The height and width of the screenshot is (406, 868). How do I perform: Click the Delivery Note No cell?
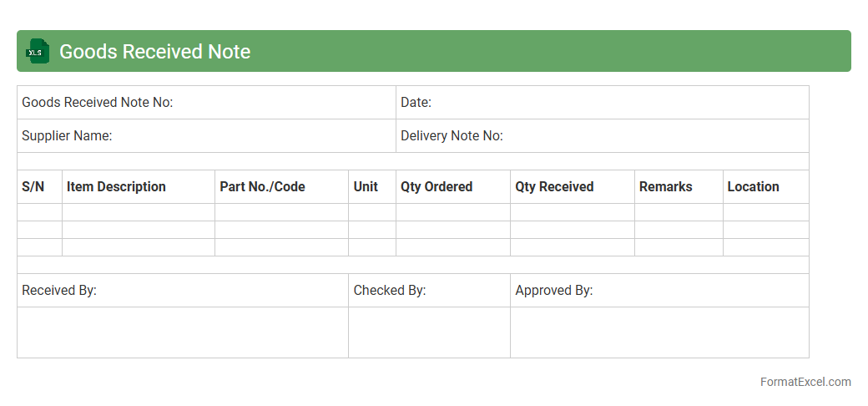pyautogui.click(x=602, y=136)
